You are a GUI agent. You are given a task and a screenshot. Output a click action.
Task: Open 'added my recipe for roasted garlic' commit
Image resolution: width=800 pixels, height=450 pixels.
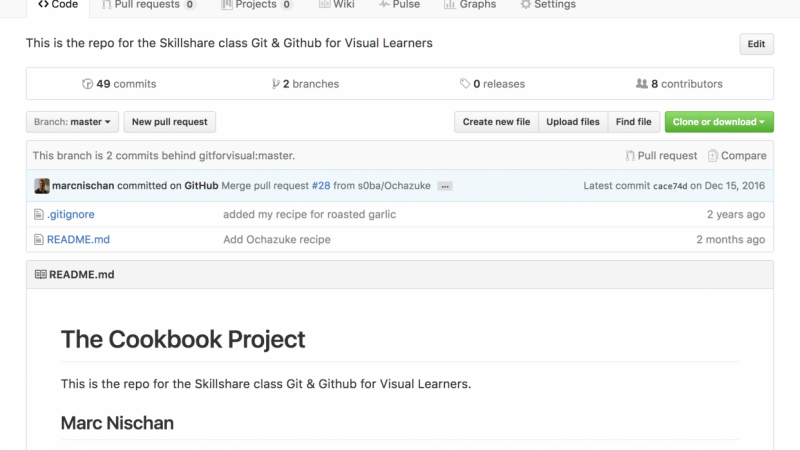coord(309,214)
